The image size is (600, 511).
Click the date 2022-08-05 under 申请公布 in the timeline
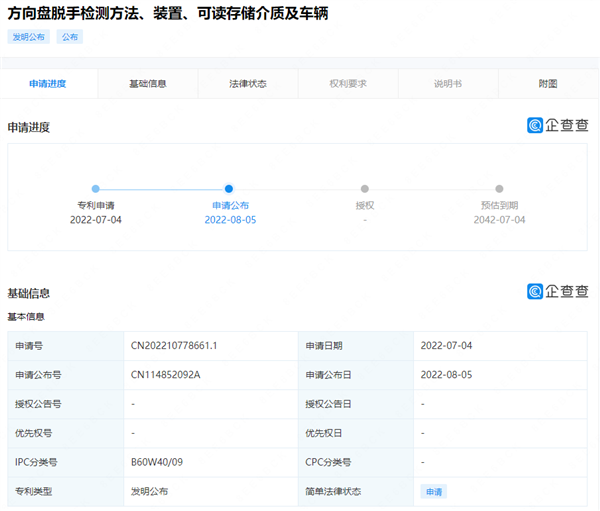(x=230, y=220)
